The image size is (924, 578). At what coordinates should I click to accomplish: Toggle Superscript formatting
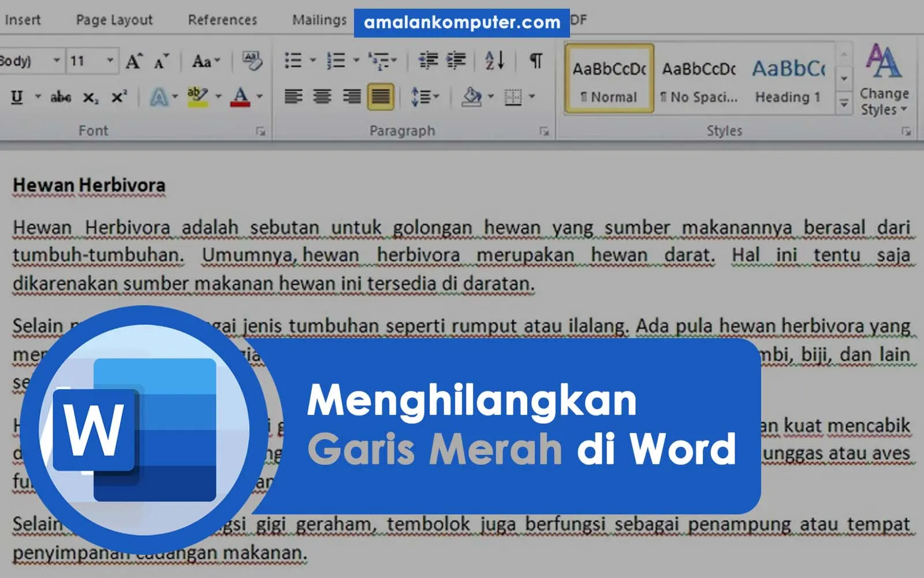pyautogui.click(x=119, y=97)
